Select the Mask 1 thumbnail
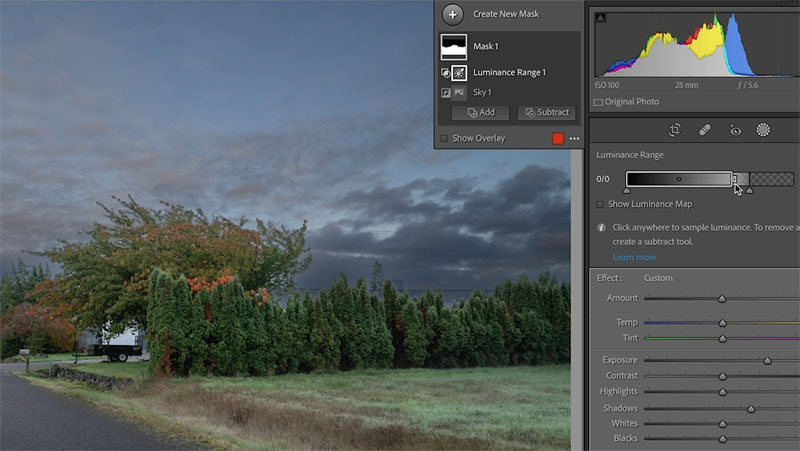This screenshot has height=451, width=800. 454,47
